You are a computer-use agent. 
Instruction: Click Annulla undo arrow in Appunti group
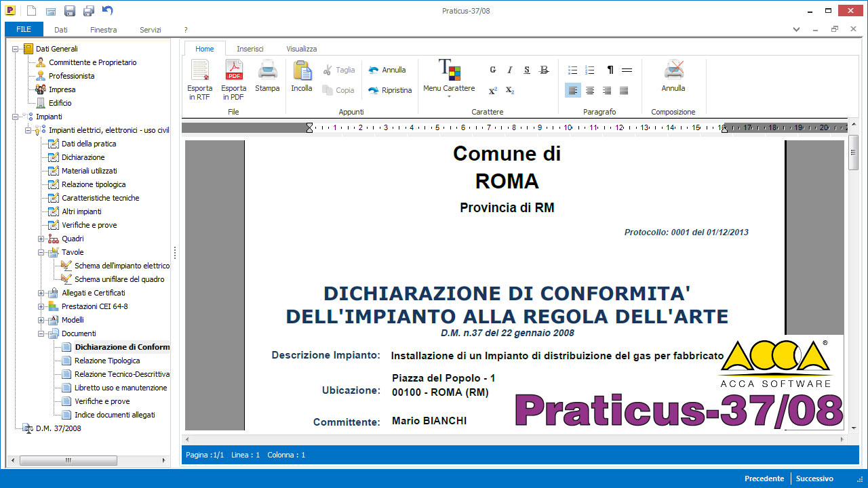[x=387, y=70]
